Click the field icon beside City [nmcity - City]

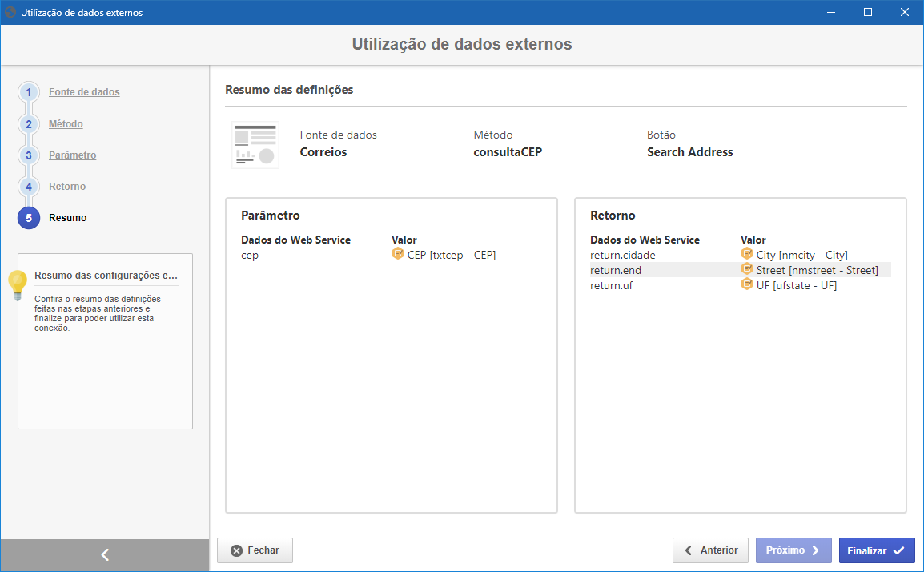coord(746,254)
